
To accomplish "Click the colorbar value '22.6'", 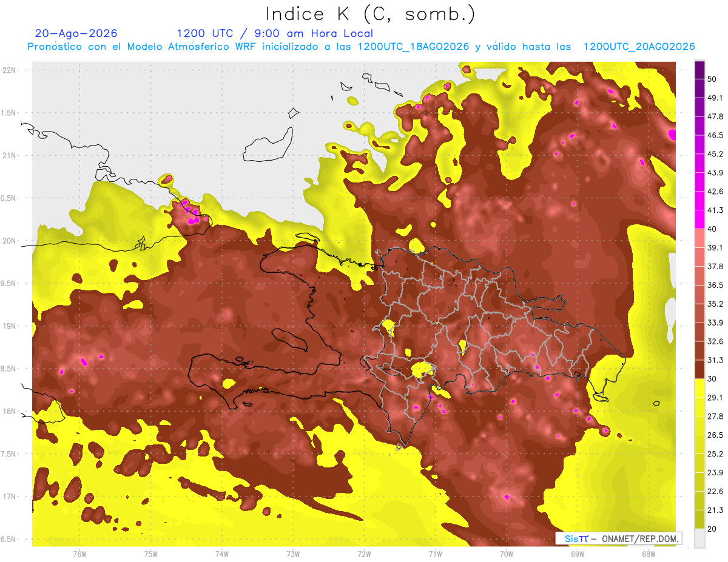I will pos(715,491).
